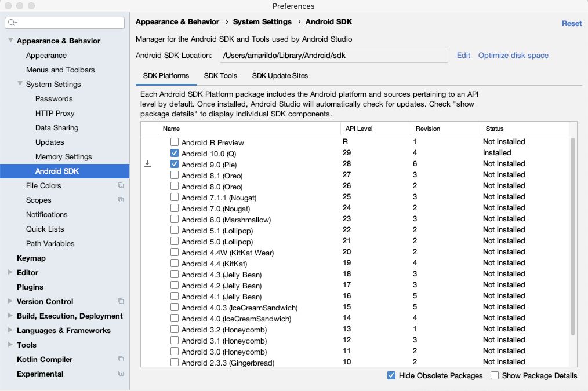This screenshot has height=391, width=588.
Task: Expand Languages & Frameworks arrow
Action: pyautogui.click(x=10, y=330)
